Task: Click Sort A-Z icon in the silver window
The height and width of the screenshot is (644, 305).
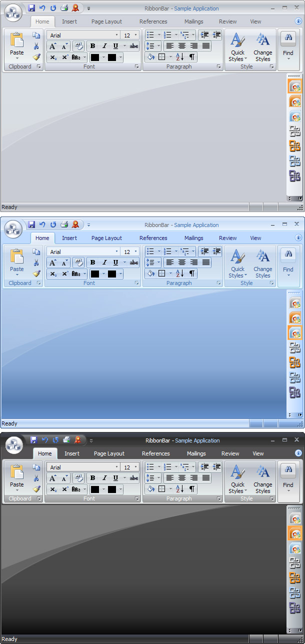Action: pos(180,57)
